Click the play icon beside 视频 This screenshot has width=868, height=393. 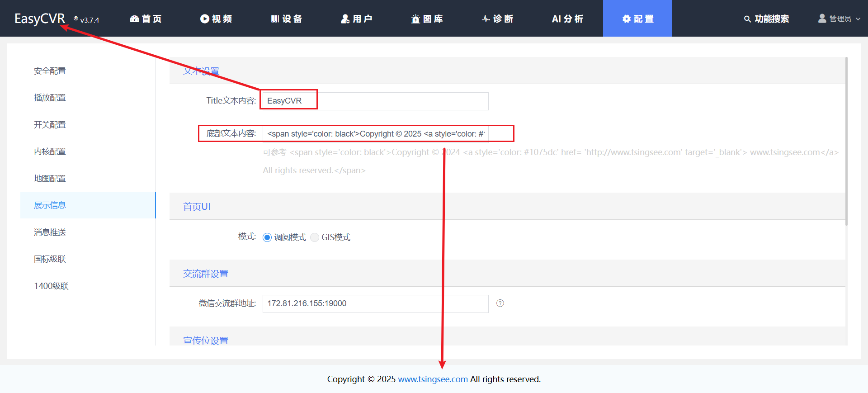tap(205, 19)
